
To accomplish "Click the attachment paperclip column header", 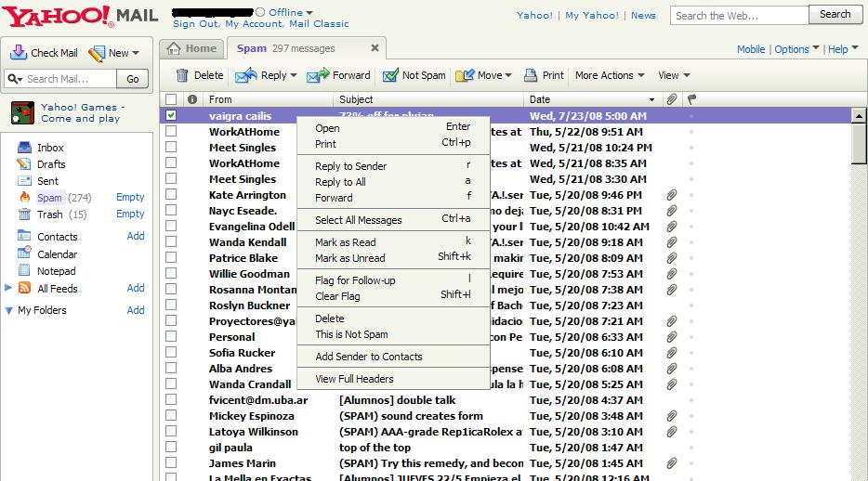I will pos(672,99).
